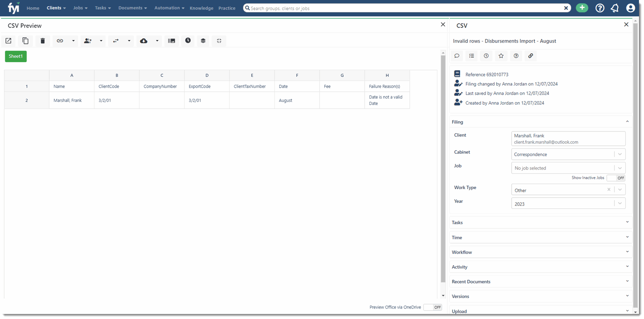This screenshot has width=644, height=319.
Task: Click the FYI logo in top bar
Action: (13, 8)
